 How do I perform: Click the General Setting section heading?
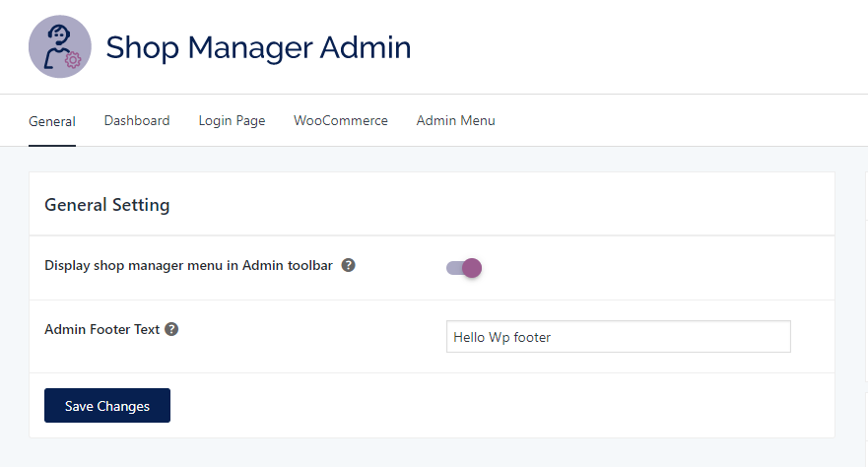(x=107, y=205)
